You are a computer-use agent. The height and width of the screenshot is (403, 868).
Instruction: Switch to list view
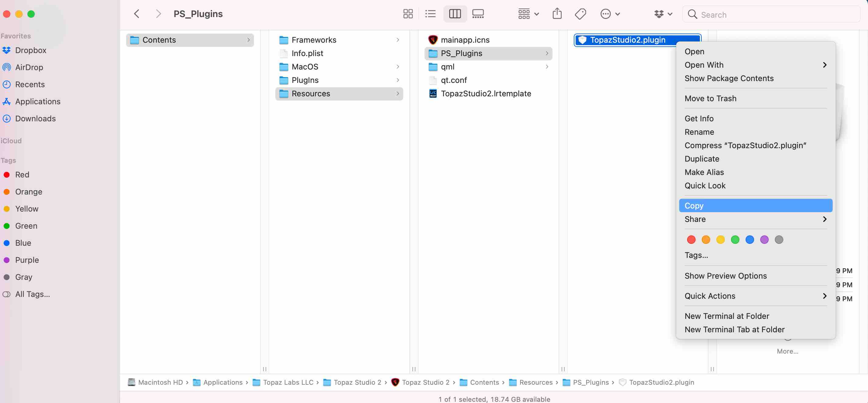(x=430, y=14)
